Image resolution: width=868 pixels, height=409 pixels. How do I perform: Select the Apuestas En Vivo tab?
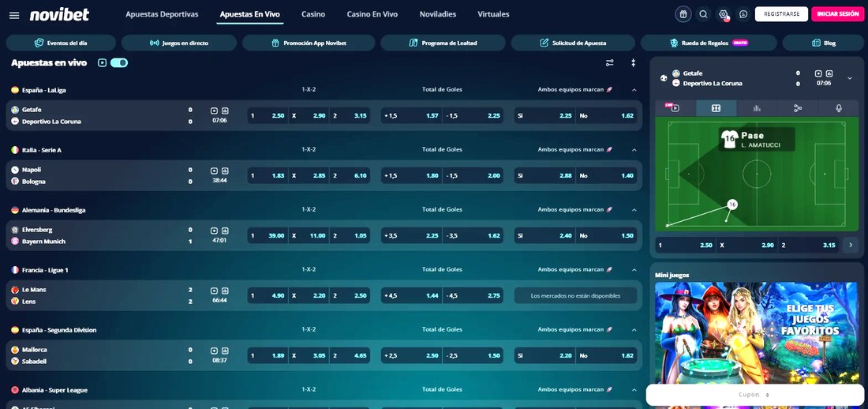coord(249,14)
